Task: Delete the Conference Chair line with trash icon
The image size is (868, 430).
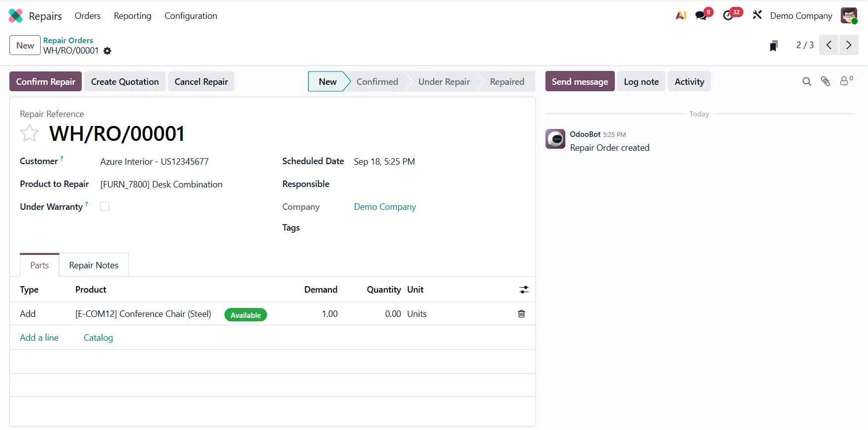Action: (x=522, y=314)
